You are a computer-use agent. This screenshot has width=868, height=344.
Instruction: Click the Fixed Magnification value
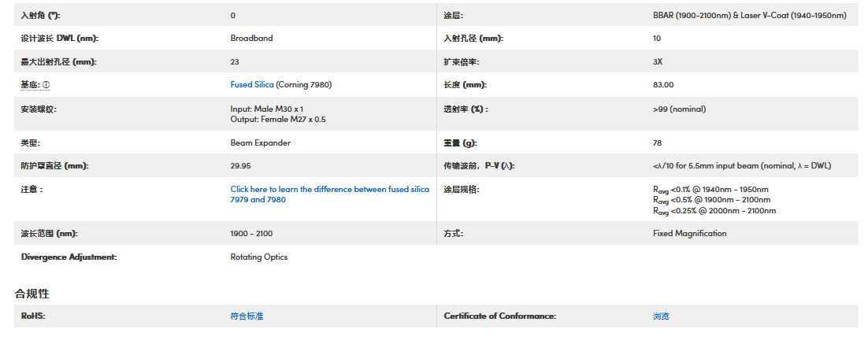coord(689,233)
